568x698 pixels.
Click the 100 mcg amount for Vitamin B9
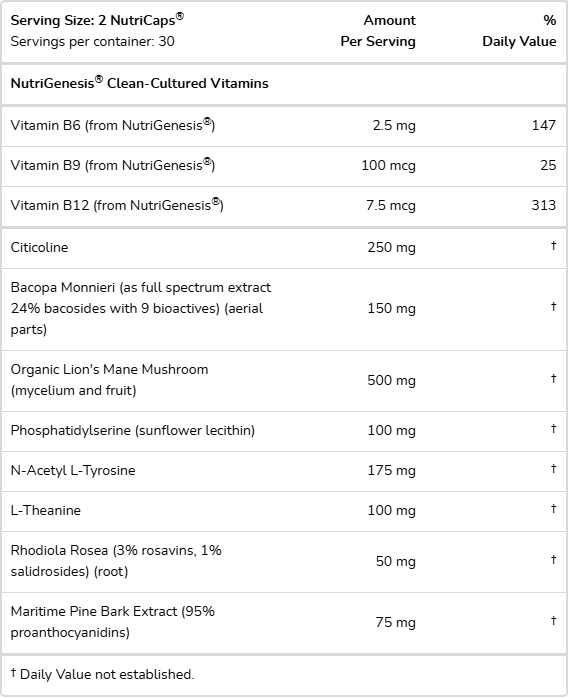coord(388,165)
